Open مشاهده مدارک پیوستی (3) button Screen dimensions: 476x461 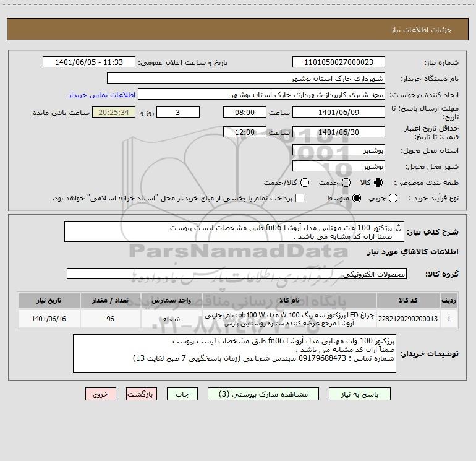[x=263, y=394]
